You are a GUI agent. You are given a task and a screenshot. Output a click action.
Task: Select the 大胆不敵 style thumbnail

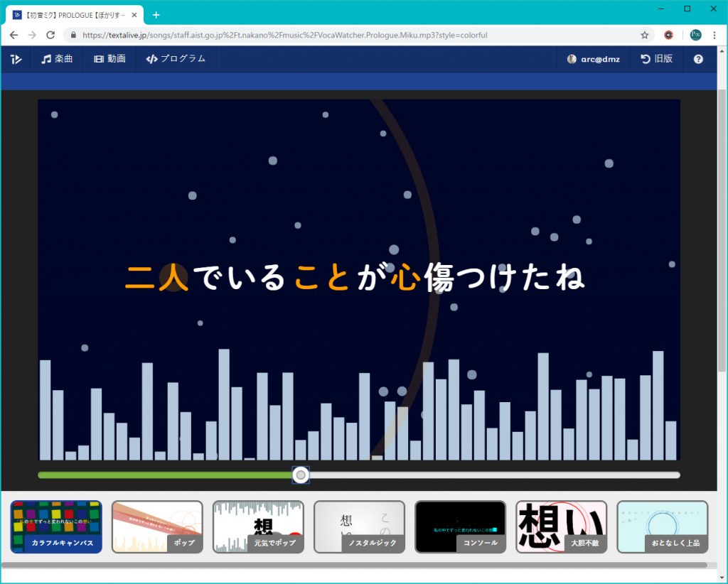point(561,526)
